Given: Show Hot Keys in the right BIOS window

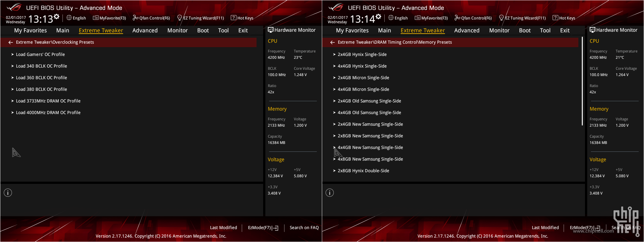Looking at the screenshot, I should [564, 18].
